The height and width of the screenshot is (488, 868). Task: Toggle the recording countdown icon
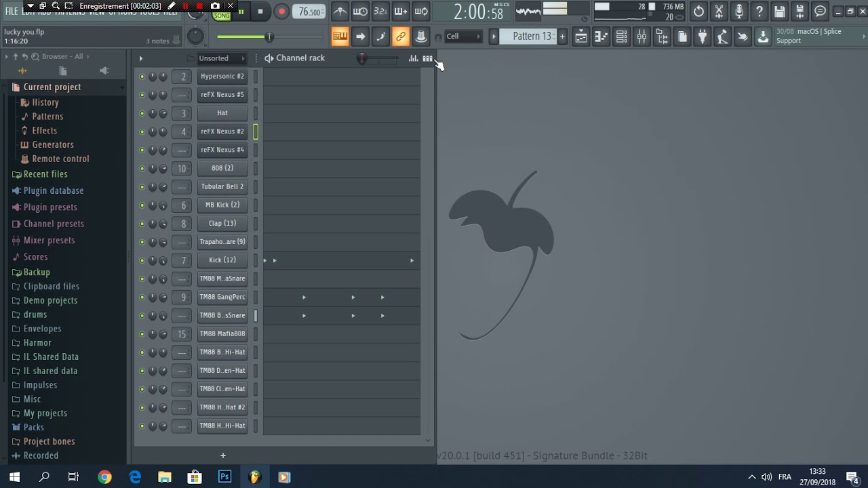380,12
